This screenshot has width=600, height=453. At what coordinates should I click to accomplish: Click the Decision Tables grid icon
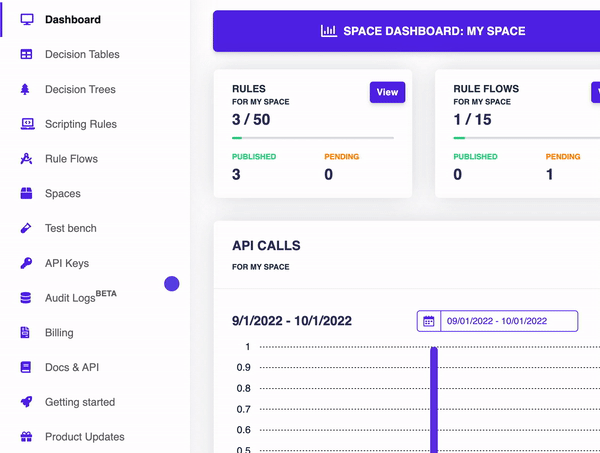coord(26,54)
